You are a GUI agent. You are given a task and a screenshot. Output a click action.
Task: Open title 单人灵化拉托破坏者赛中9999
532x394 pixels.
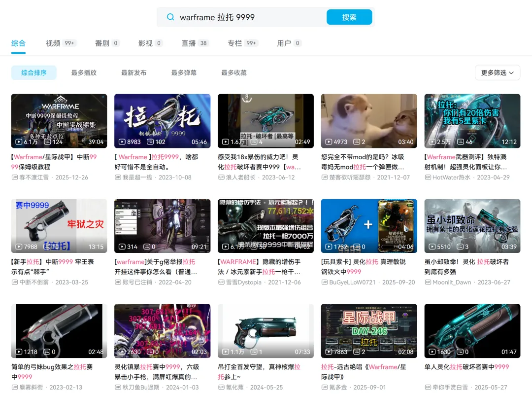466,367
